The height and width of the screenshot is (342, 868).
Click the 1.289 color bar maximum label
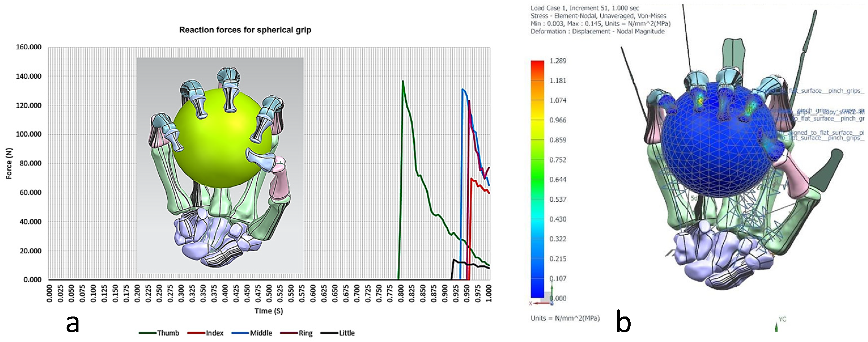pos(558,61)
